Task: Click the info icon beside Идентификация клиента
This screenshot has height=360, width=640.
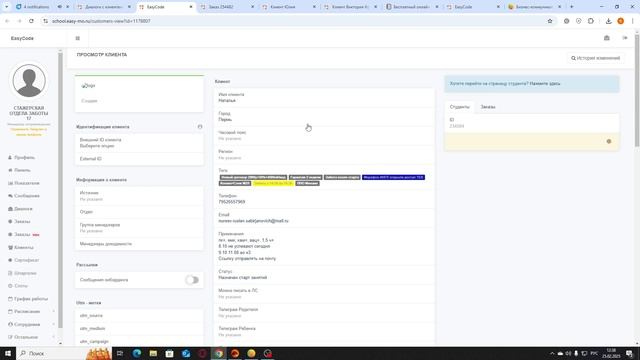Action: click(x=200, y=127)
